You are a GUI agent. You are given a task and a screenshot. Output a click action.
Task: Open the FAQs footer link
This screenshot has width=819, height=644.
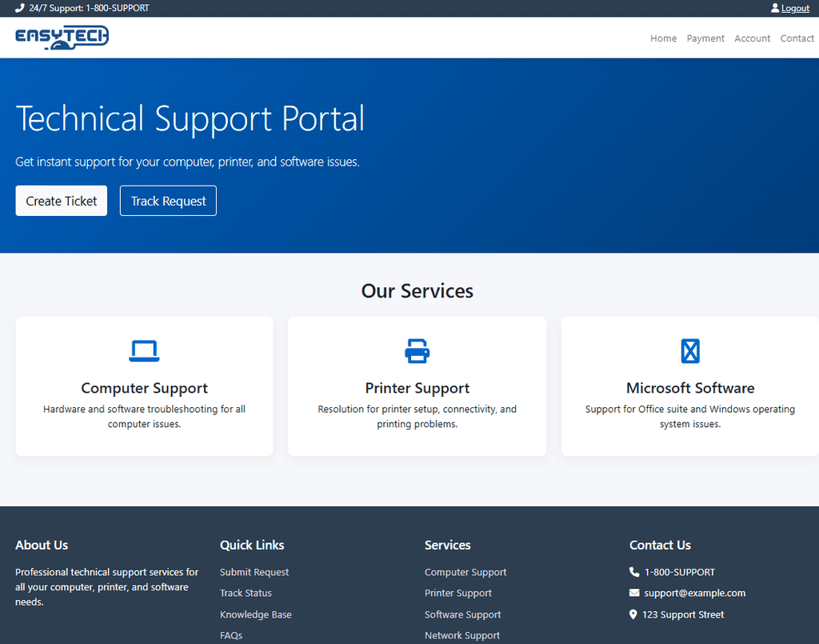click(231, 635)
